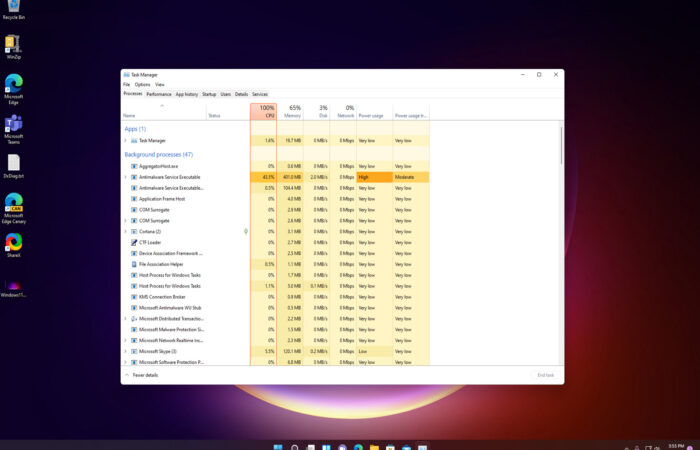Image resolution: width=700 pixels, height=450 pixels.
Task: Open the Options menu
Action: point(142,84)
